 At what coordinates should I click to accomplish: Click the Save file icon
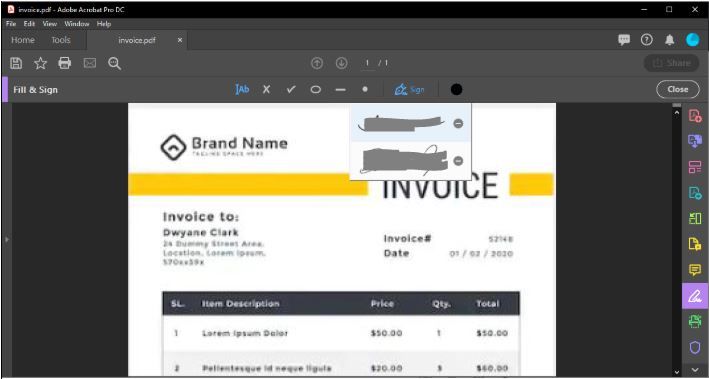pos(16,63)
